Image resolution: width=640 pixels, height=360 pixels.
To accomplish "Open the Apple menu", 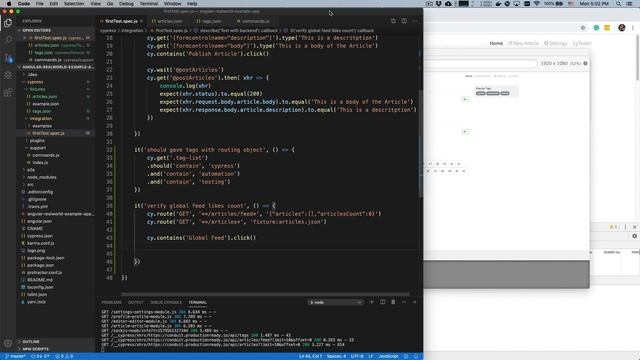I will pos(9,4).
